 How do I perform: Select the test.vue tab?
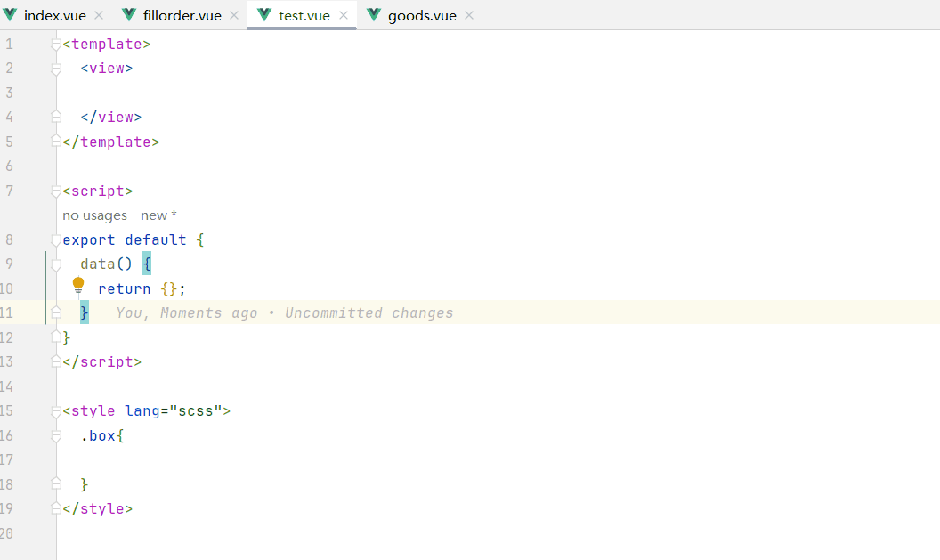coord(304,16)
